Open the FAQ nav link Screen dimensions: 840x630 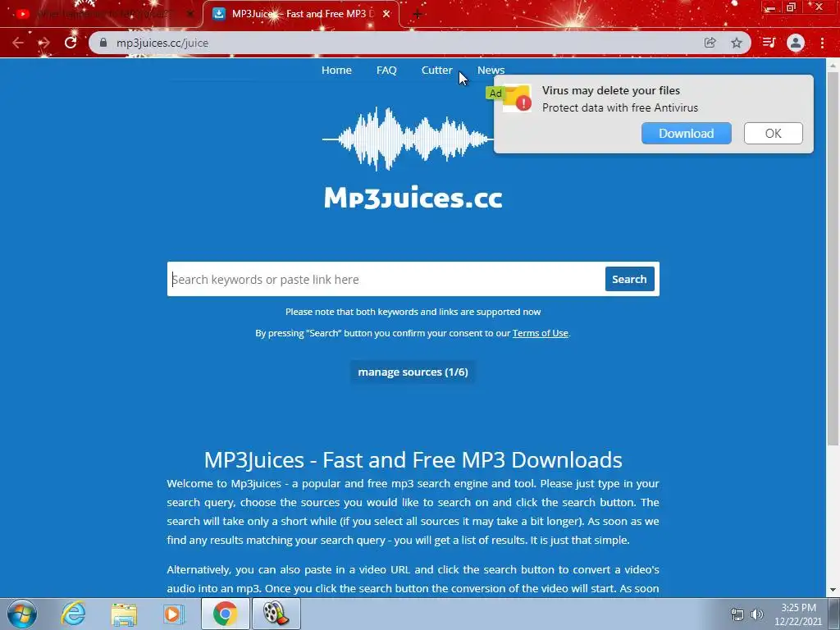pyautogui.click(x=386, y=71)
